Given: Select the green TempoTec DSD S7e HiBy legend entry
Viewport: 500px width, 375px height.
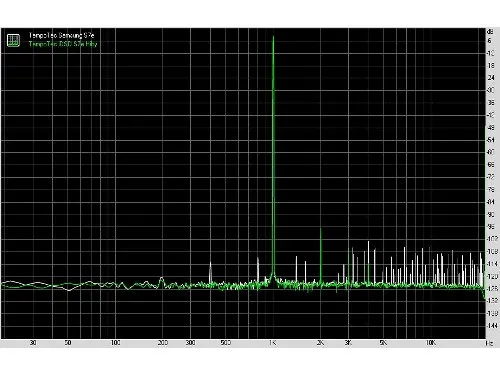Looking at the screenshot, I should point(63,44).
